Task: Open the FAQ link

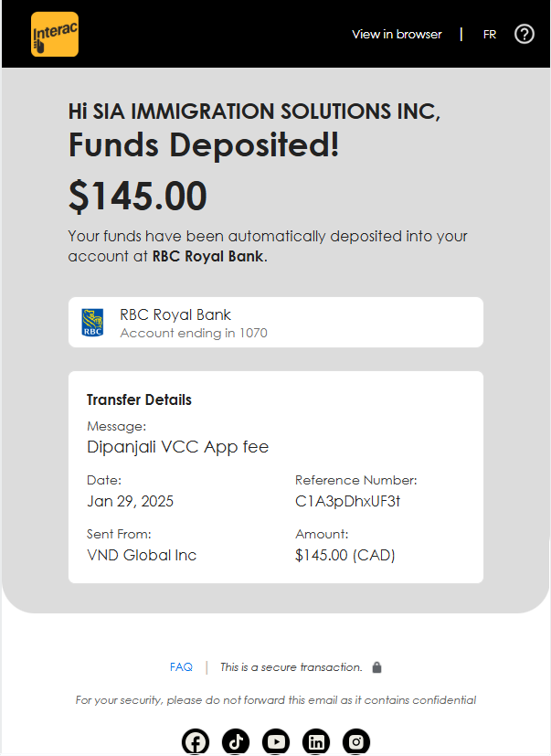Action: tap(181, 666)
